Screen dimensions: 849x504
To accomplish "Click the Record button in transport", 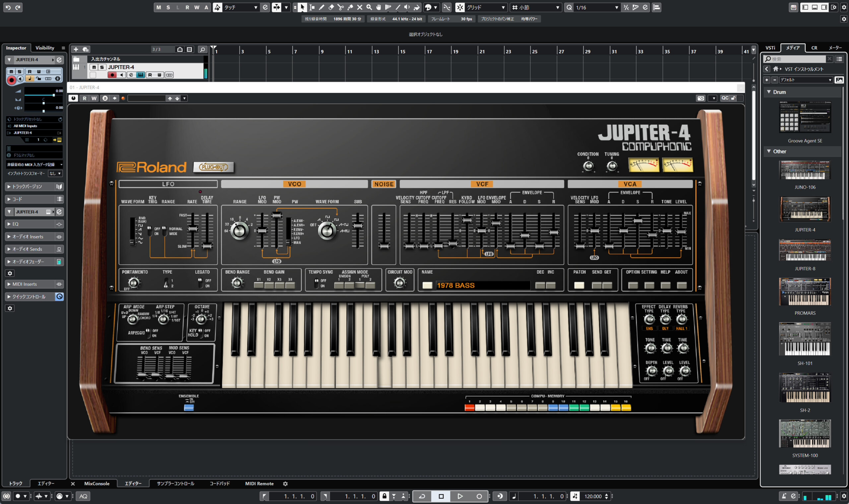I will tap(479, 496).
